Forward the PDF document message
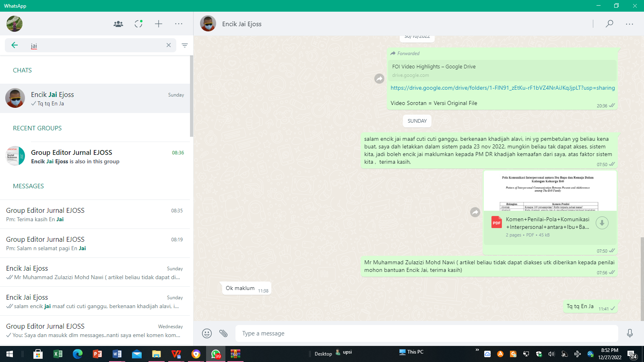Screen dimensions: 644x362 [475, 212]
